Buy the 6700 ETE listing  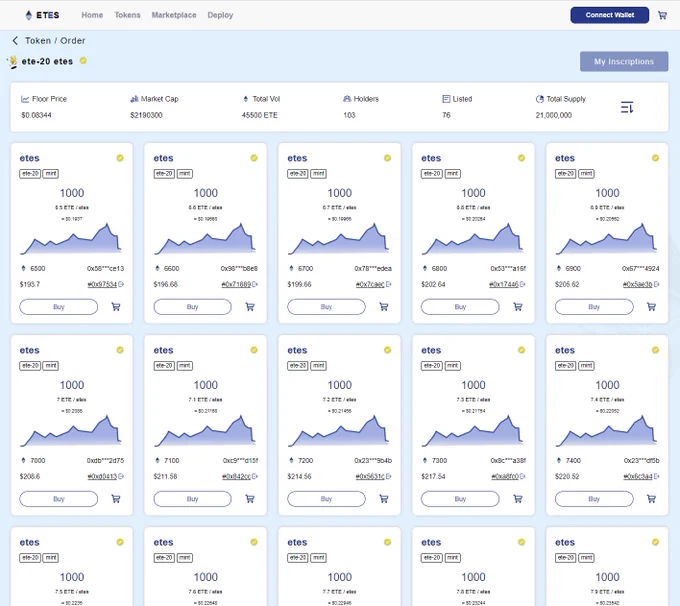point(326,307)
